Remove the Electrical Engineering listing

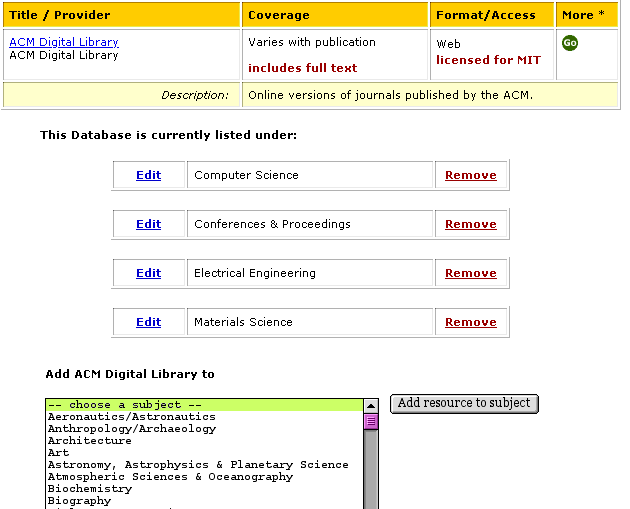coord(470,273)
